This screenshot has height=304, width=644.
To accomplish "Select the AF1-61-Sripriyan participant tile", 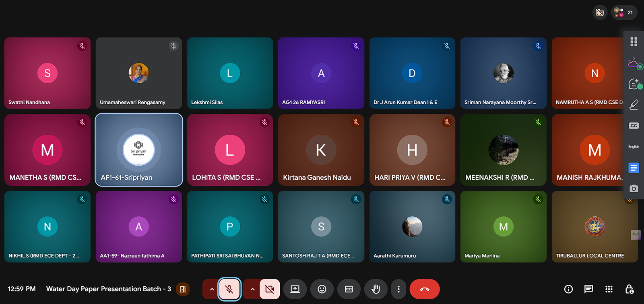I will pos(139,150).
